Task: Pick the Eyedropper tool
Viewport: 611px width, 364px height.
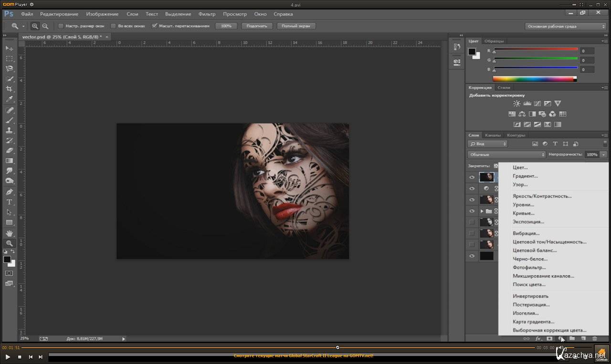Action: (x=9, y=99)
